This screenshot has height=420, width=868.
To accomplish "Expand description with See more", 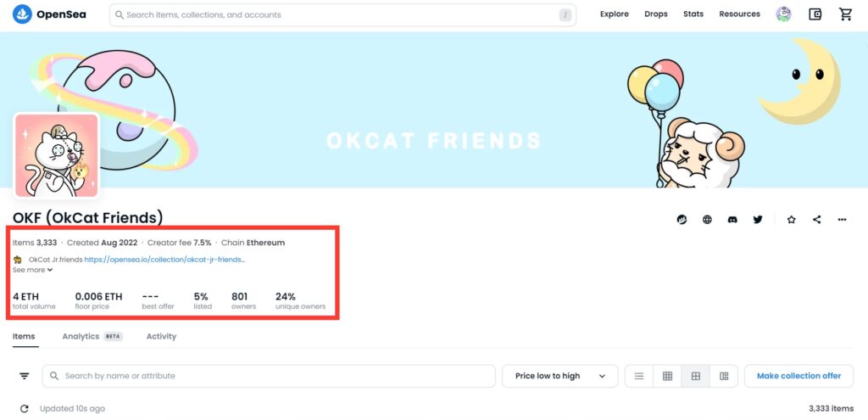I will (33, 270).
